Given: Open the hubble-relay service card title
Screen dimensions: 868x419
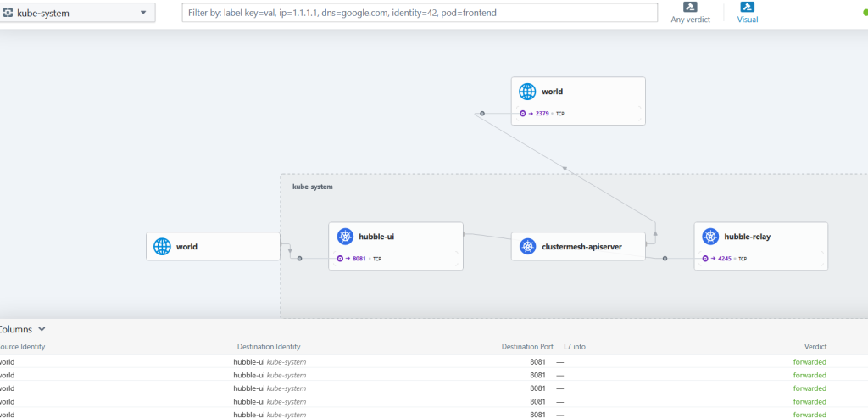Looking at the screenshot, I should (748, 237).
